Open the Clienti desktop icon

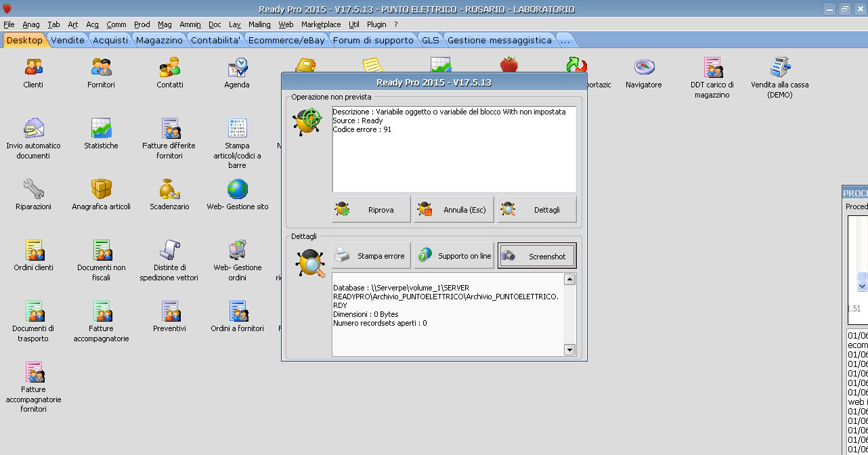tap(33, 68)
